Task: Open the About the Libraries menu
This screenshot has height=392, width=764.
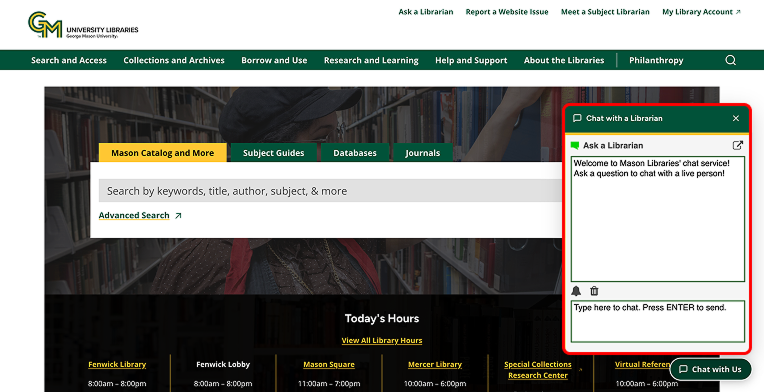Action: tap(564, 60)
